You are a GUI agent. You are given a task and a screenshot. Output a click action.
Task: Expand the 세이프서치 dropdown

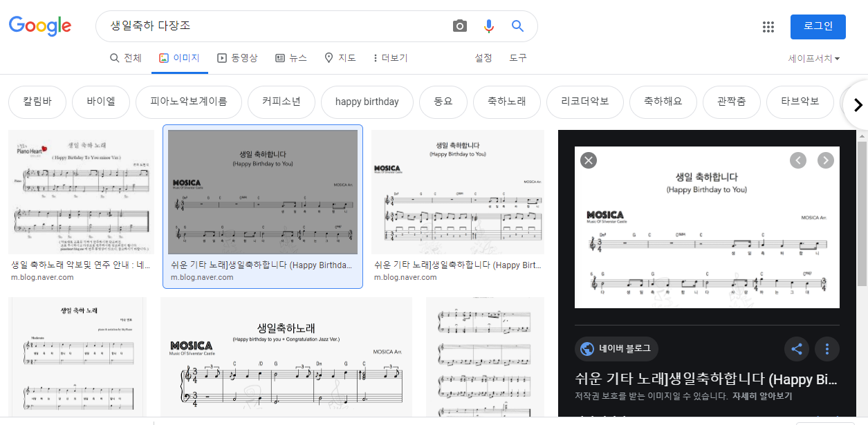pyautogui.click(x=814, y=59)
